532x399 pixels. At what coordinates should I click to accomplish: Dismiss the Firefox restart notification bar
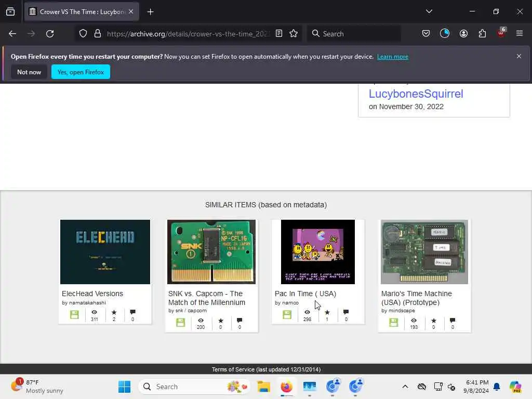tap(519, 56)
